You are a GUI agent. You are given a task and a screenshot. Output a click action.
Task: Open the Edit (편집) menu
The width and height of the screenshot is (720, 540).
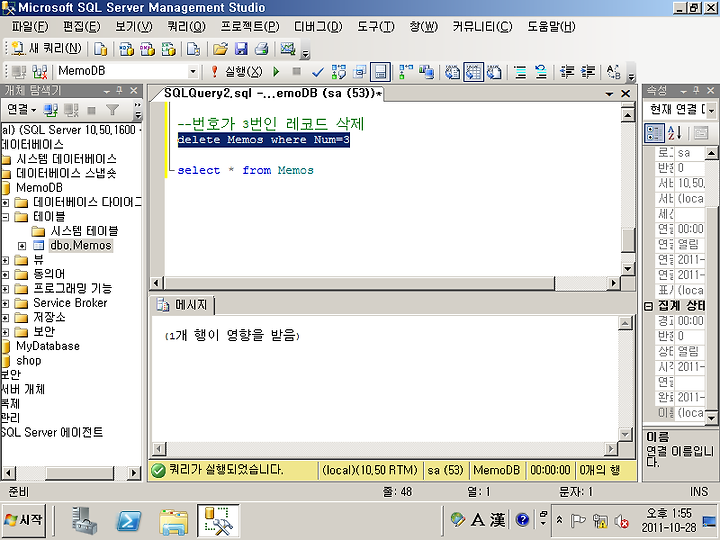pyautogui.click(x=81, y=27)
